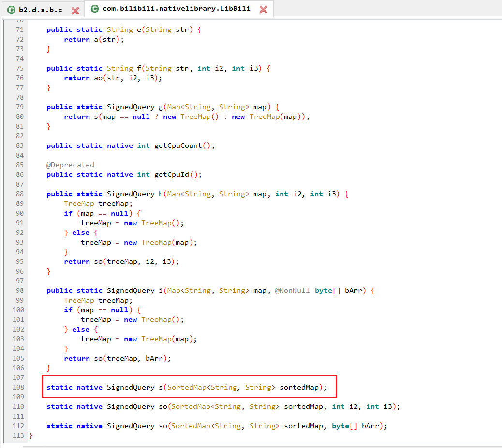
Task: Click 'a(str)' call on line 72
Action: coord(106,39)
